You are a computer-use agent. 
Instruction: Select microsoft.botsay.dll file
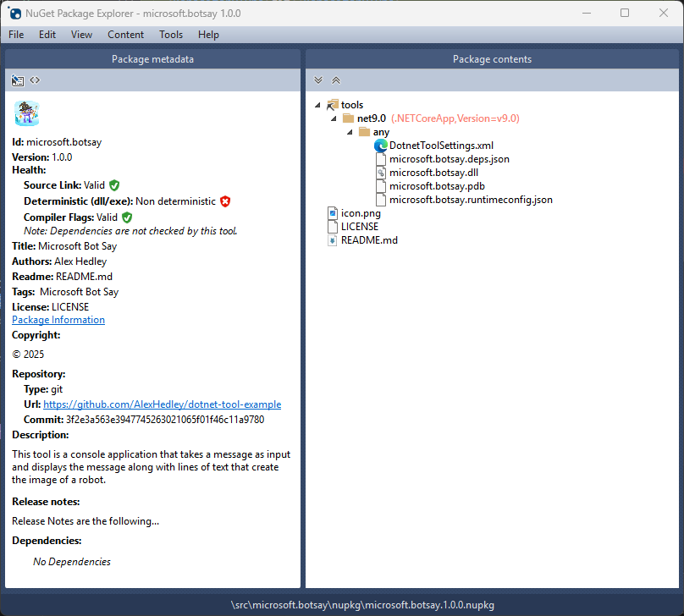(x=433, y=173)
